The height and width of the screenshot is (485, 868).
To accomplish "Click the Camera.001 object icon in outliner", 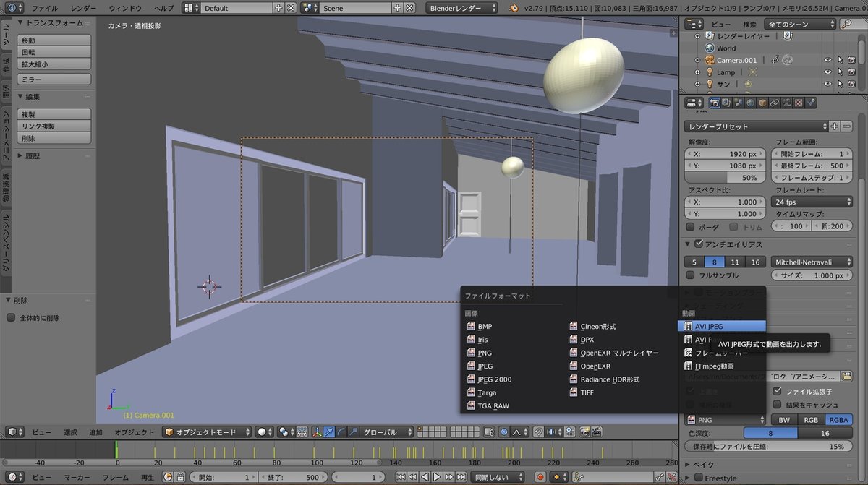I will (x=709, y=60).
